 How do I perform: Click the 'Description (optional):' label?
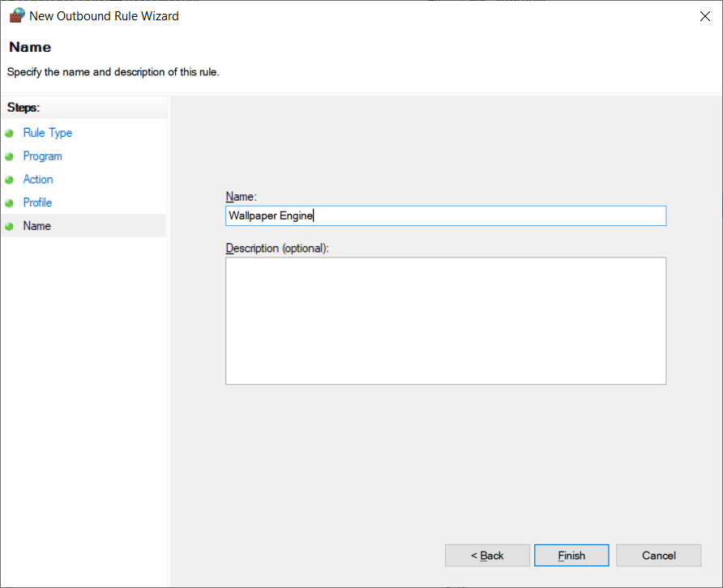(x=276, y=248)
